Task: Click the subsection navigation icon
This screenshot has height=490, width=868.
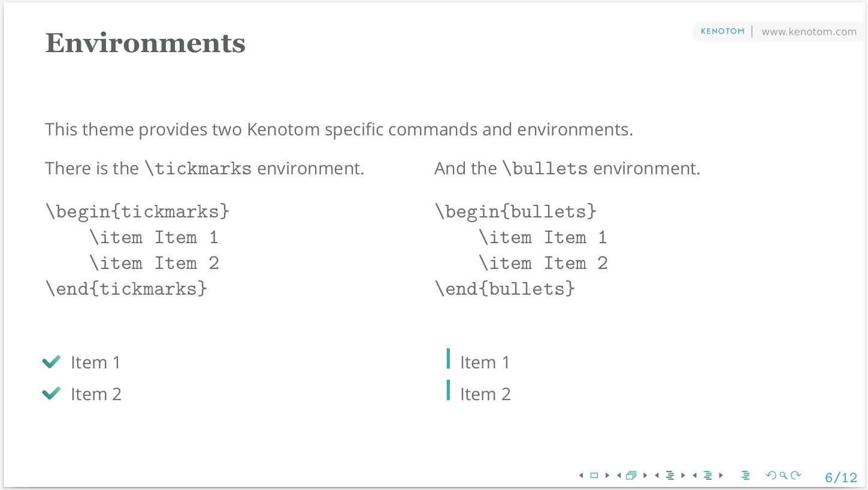Action: pos(670,476)
